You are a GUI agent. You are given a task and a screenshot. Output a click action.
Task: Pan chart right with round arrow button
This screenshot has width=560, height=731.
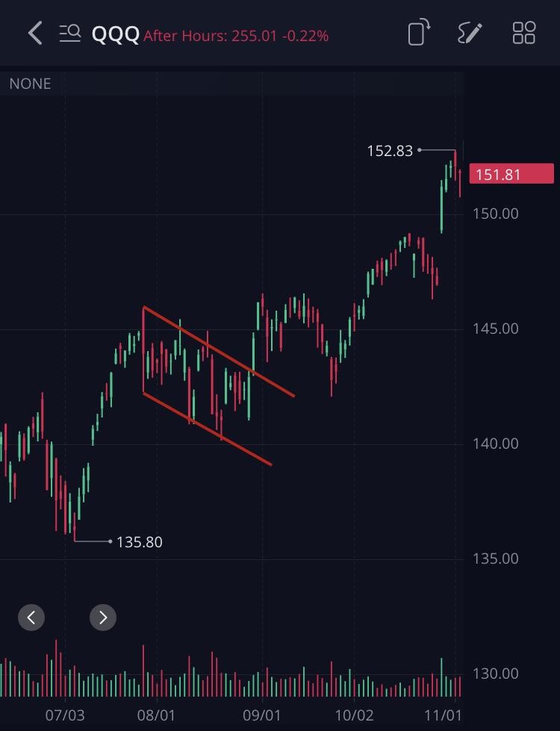click(103, 618)
